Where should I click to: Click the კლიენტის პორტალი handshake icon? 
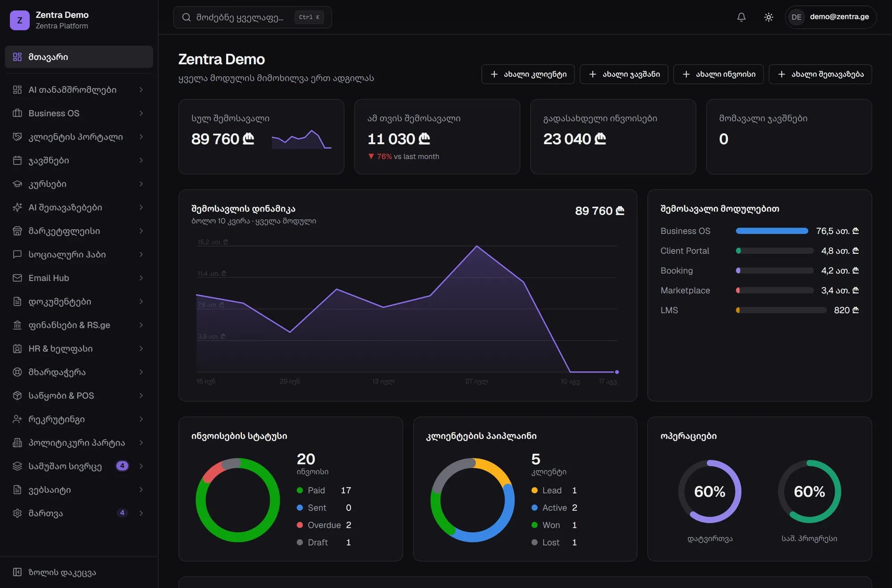[17, 137]
